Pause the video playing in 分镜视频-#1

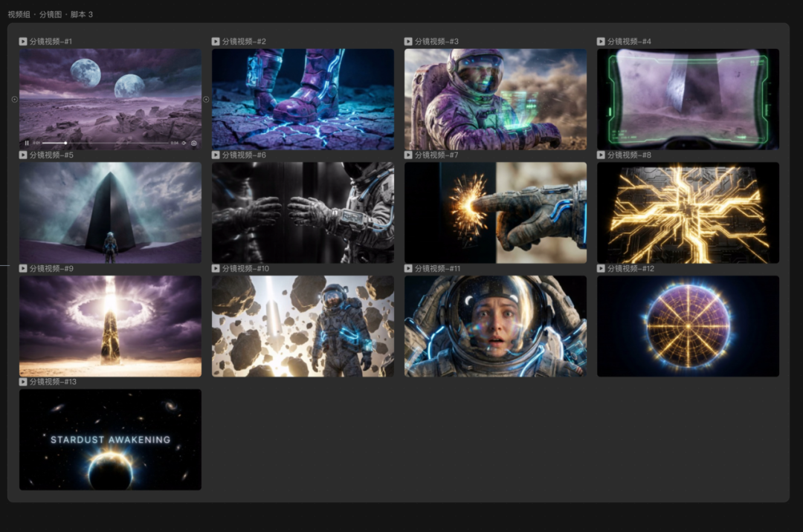(x=27, y=143)
